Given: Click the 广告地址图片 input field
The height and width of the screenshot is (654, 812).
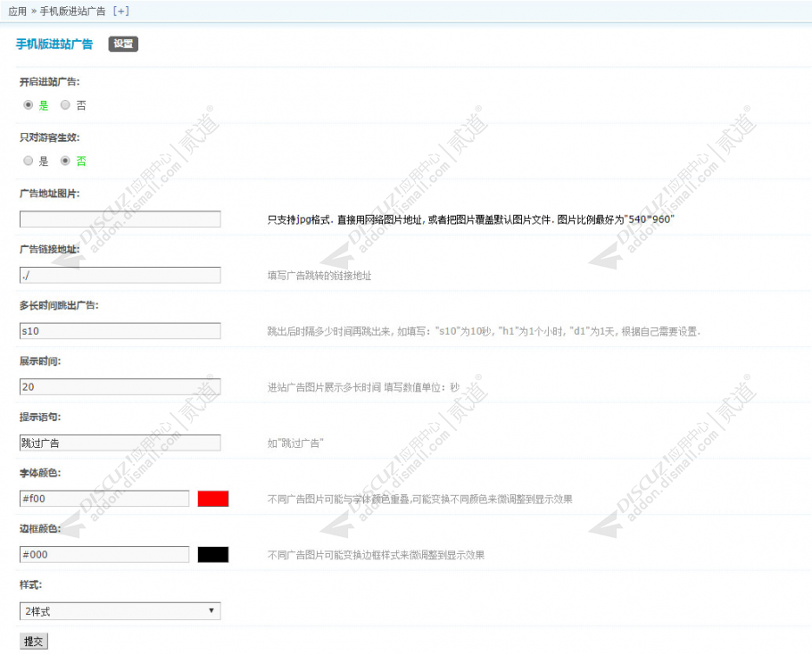Looking at the screenshot, I should (120, 219).
